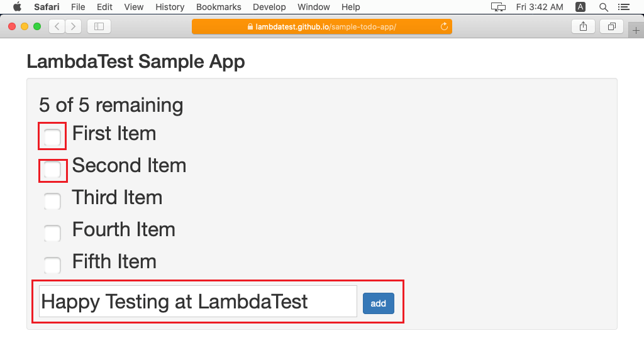Open the Develop menu
The image size is (644, 348).
coord(269,7)
